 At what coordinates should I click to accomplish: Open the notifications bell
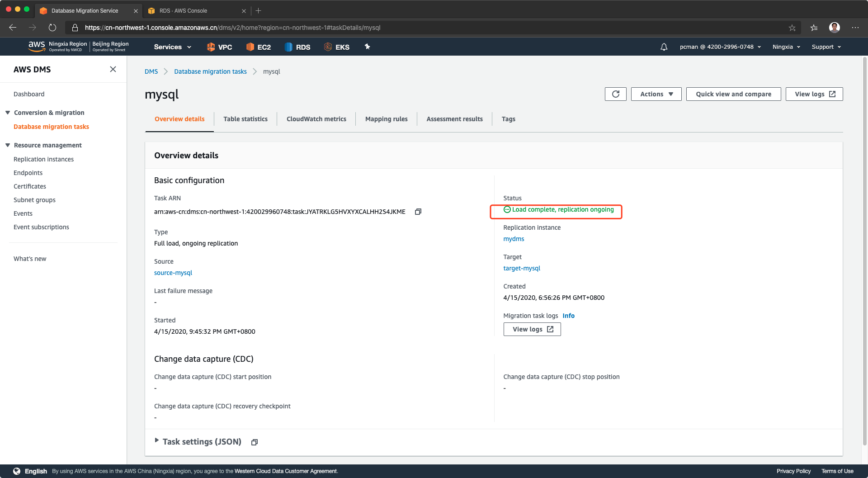[664, 47]
